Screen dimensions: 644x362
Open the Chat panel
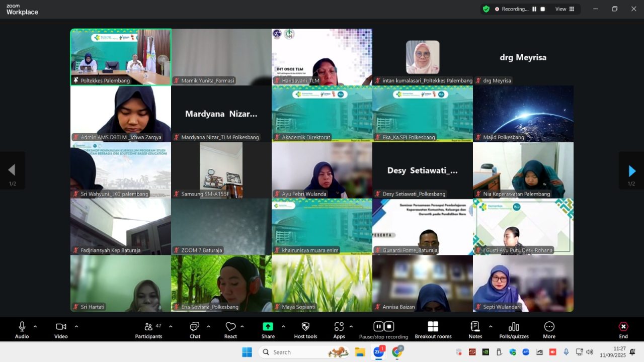(195, 329)
